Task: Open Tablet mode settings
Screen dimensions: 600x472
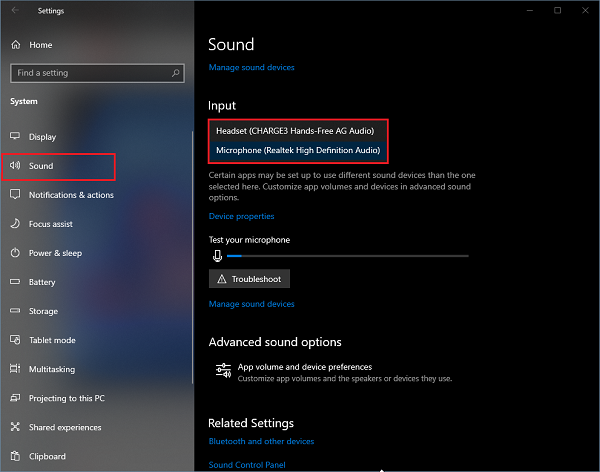Action: coord(52,340)
